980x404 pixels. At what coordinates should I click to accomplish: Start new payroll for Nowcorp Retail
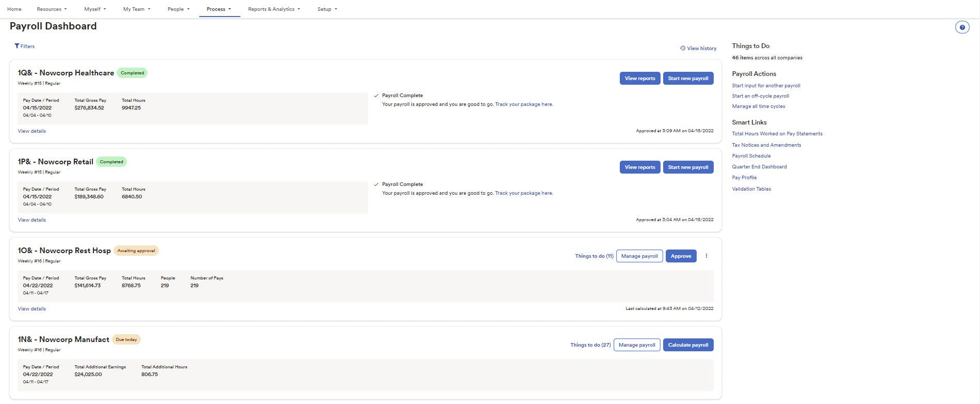(x=688, y=167)
